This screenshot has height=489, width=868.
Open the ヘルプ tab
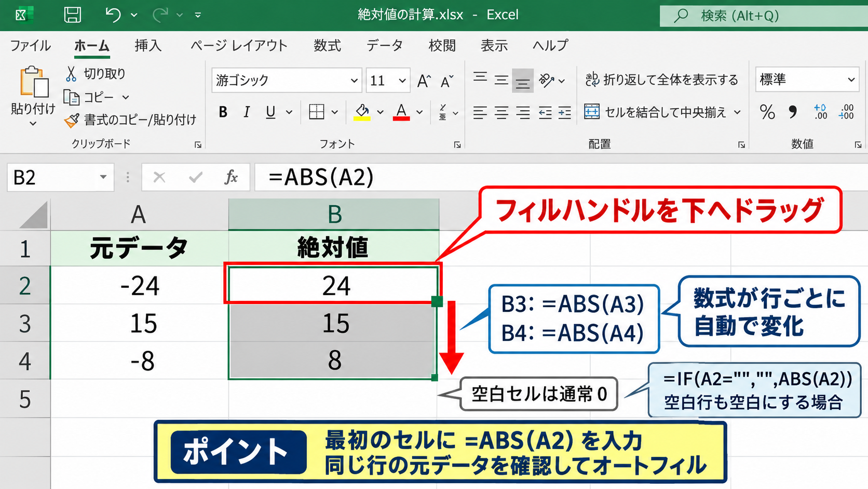click(550, 46)
